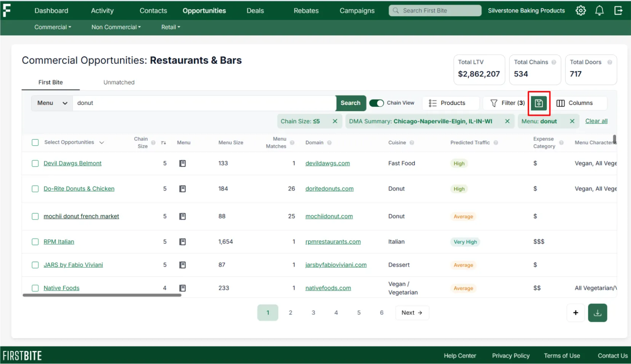Open menu icon for Native Foods
631x364 pixels.
pos(183,288)
